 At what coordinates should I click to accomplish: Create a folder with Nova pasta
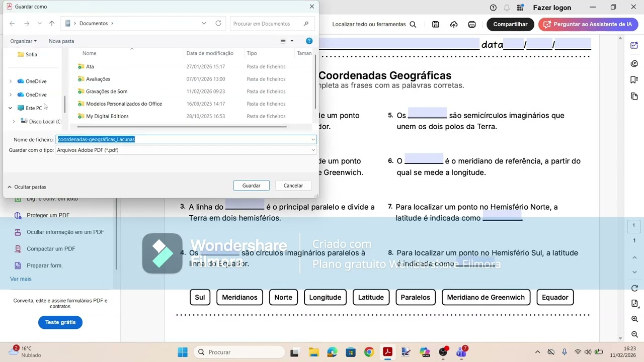[61, 41]
